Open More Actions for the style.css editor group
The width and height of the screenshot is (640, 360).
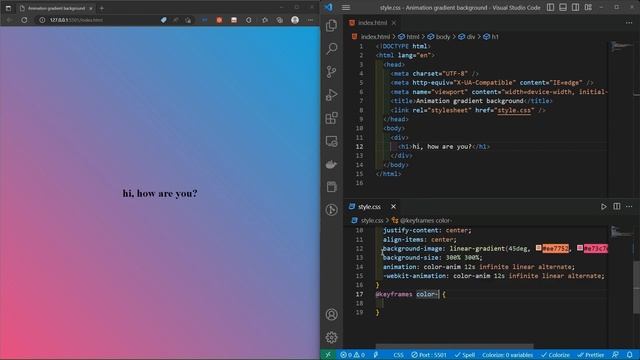(629, 207)
